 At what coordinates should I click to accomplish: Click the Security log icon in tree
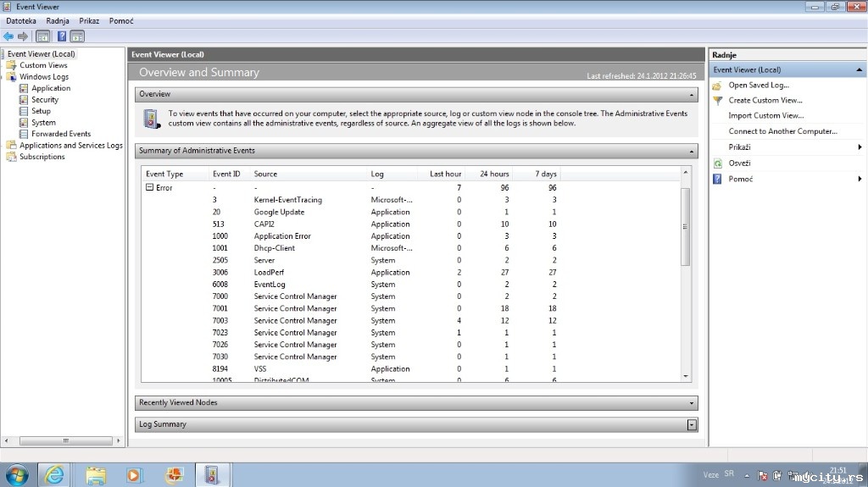(23, 100)
